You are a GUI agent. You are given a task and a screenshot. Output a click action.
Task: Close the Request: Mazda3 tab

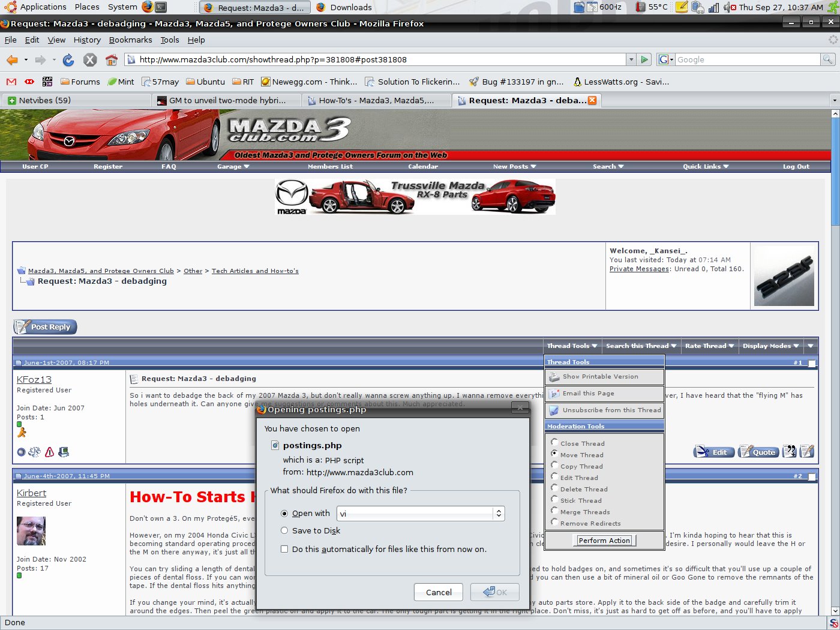click(x=592, y=100)
